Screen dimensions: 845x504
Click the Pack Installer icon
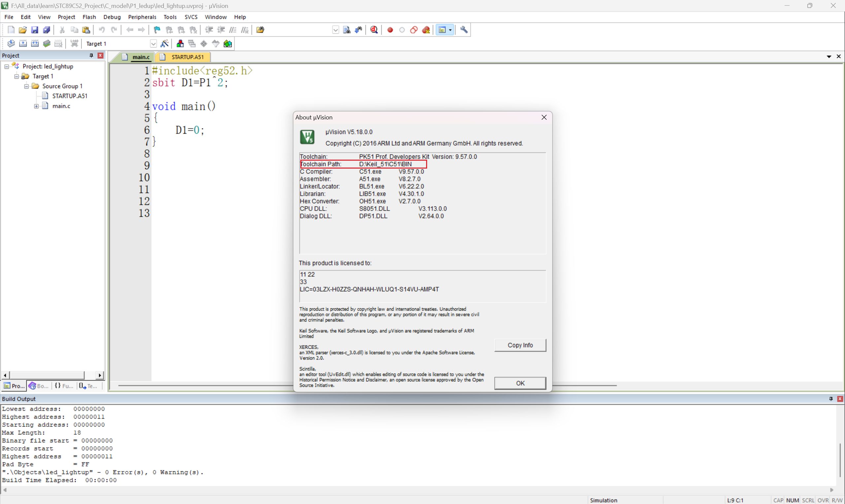(228, 44)
